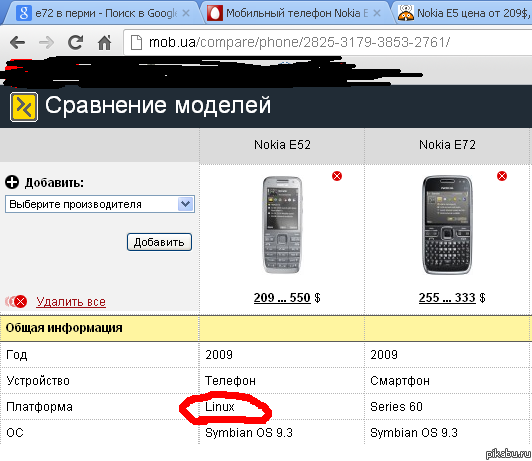Screen dimensions: 532x461
Task: Click the Общая информация section header
Action: click(x=64, y=328)
